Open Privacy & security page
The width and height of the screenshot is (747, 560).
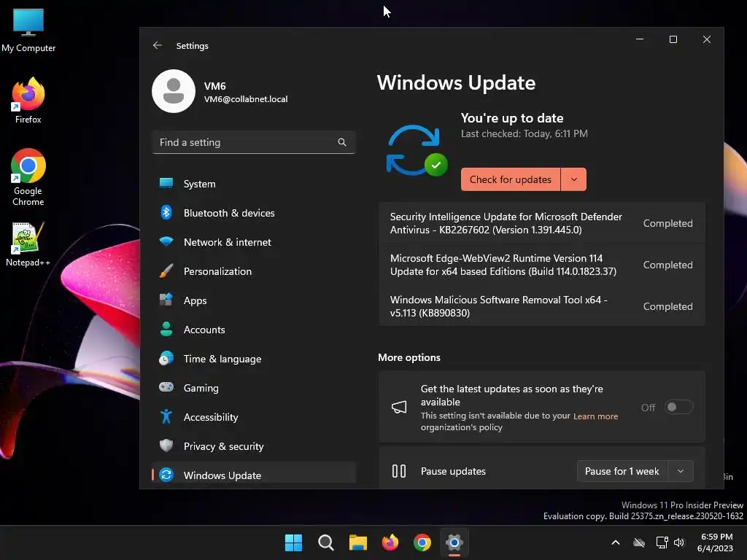point(253,446)
